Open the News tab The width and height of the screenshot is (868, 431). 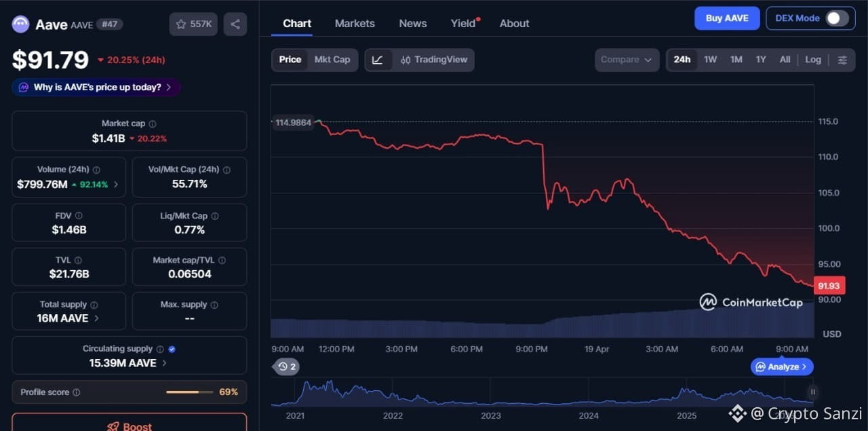[x=413, y=23]
